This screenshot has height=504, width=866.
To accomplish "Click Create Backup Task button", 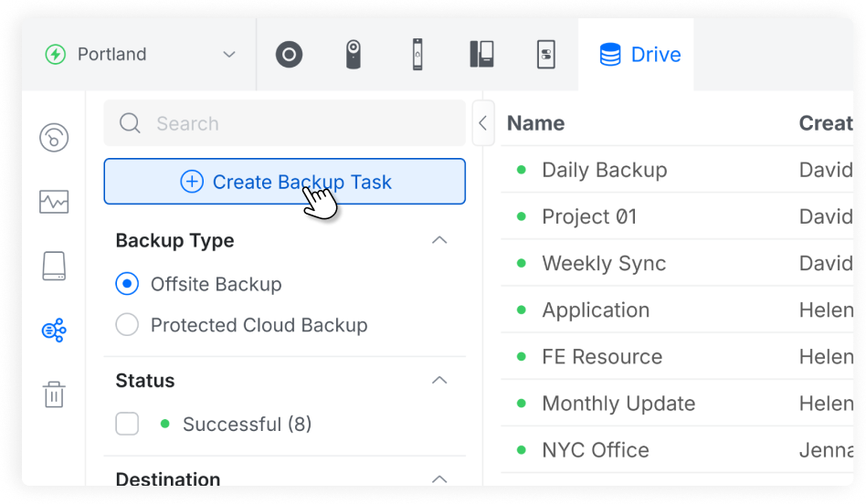I will [x=284, y=182].
